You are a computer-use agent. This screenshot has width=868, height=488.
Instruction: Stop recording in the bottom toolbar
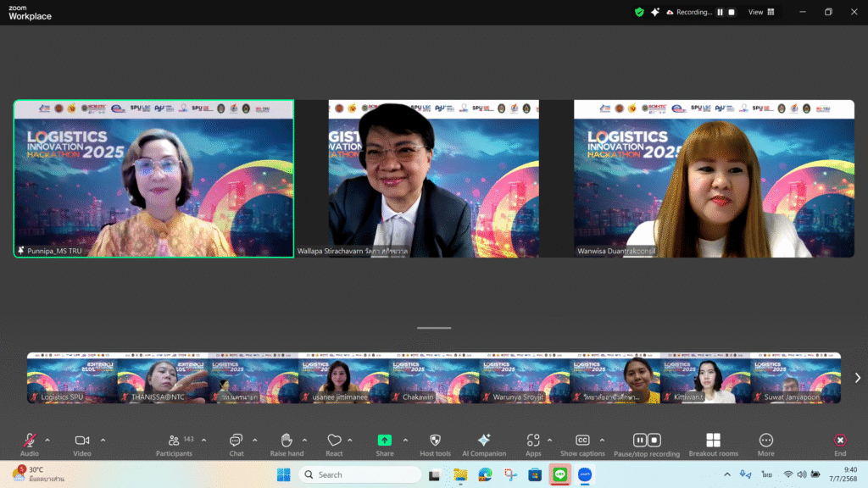pyautogui.click(x=654, y=440)
